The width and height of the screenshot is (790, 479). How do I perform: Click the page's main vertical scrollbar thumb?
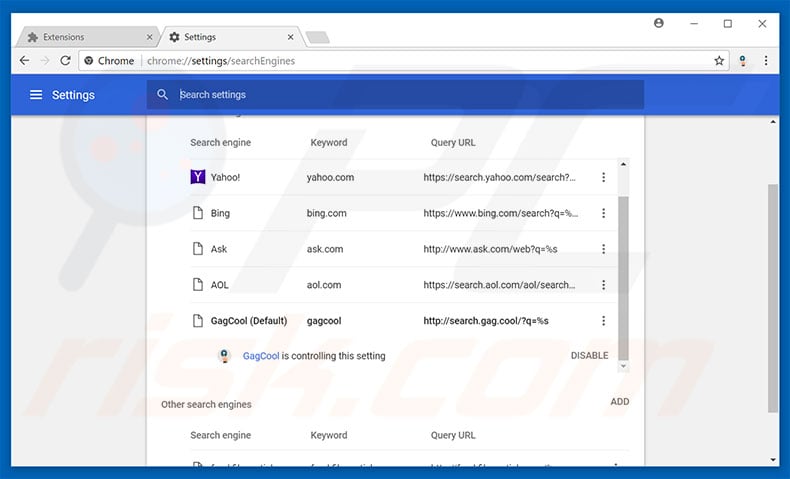click(773, 298)
